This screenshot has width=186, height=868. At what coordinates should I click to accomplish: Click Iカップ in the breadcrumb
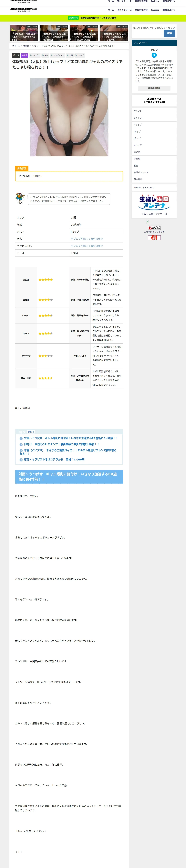(x=35, y=46)
